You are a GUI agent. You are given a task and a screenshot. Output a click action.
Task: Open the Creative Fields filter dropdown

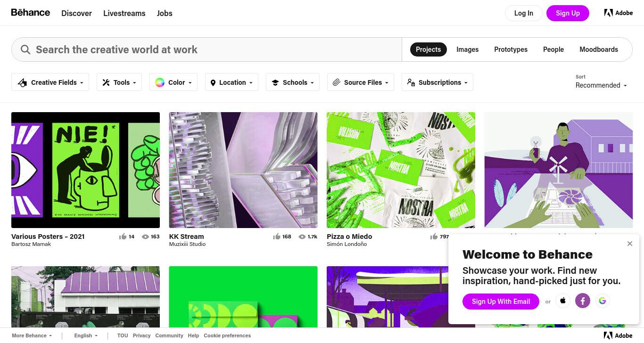point(50,82)
